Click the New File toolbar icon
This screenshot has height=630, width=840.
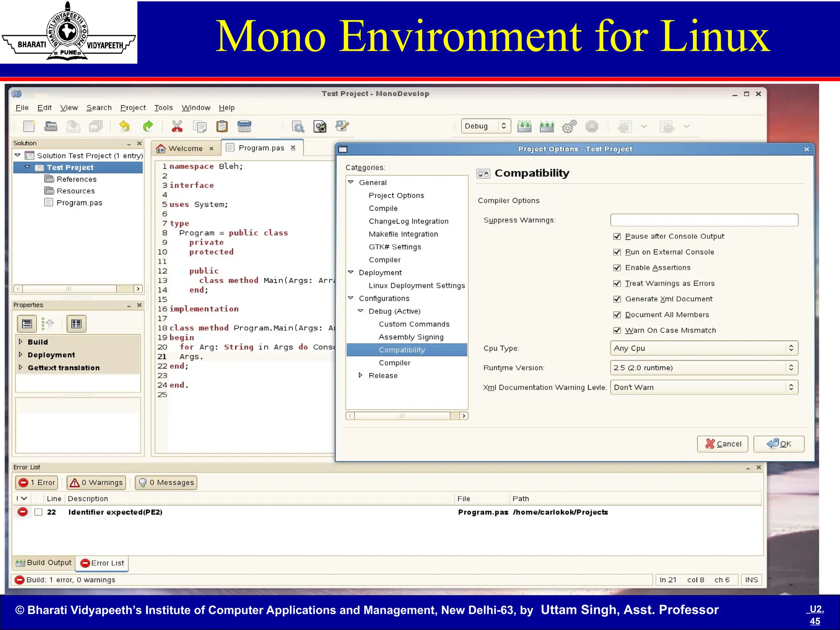pos(29,126)
